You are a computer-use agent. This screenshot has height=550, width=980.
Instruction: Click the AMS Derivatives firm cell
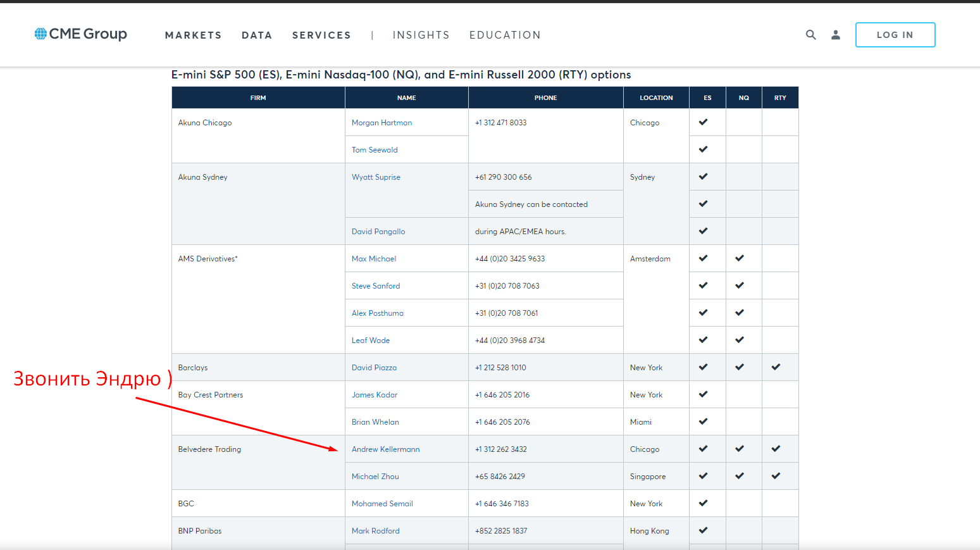[258, 299]
